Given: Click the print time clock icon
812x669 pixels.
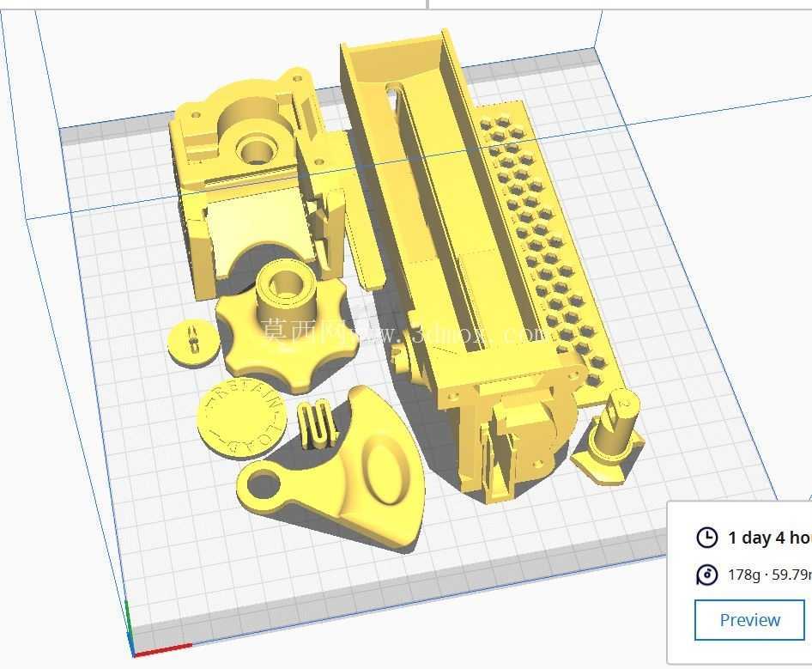Looking at the screenshot, I should coord(707,538).
